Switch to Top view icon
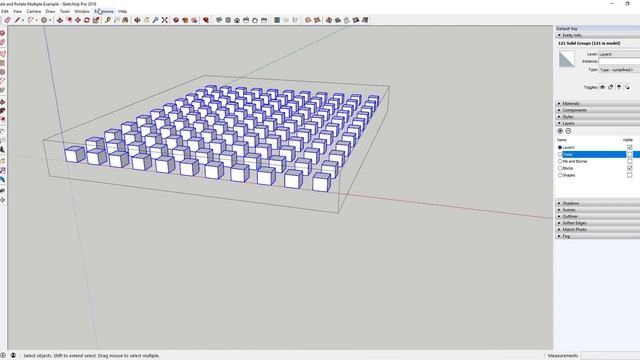 [228, 20]
